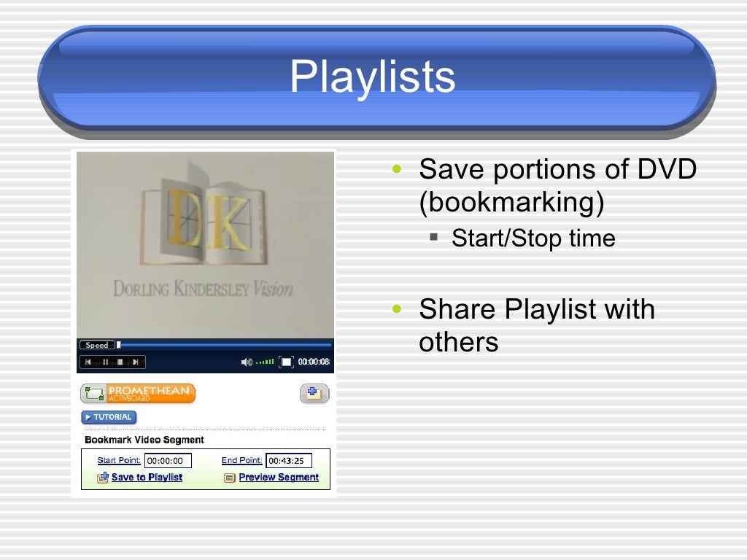Click the Promethean Activboard button
The width and height of the screenshot is (747, 560).
point(138,394)
